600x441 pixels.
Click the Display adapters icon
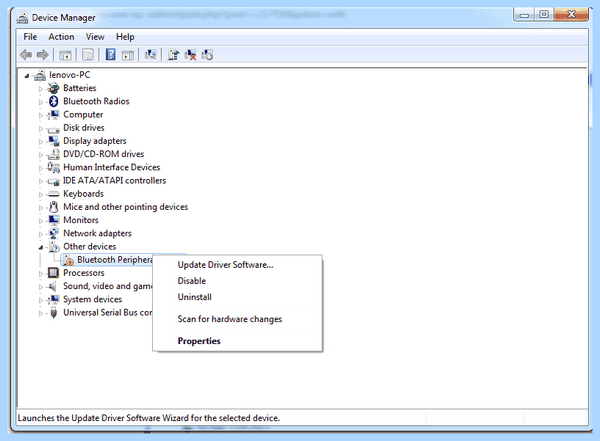tap(54, 141)
